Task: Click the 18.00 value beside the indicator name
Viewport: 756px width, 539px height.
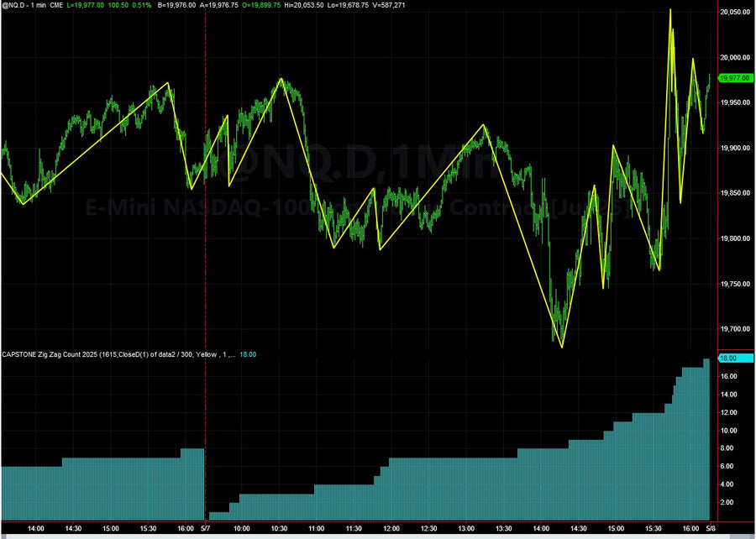Action: point(248,354)
